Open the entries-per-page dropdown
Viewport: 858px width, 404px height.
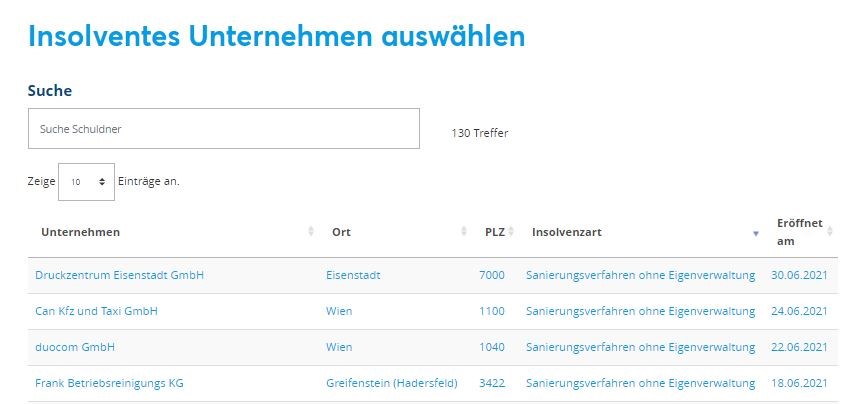click(87, 182)
